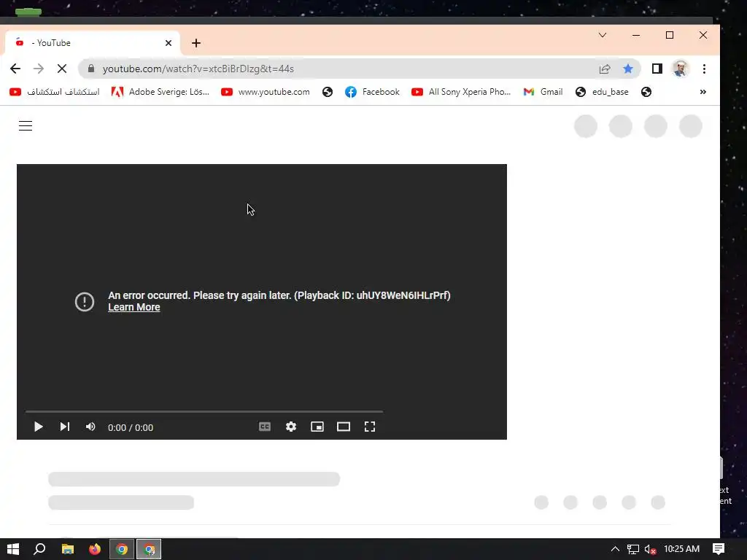Show hidden system tray icons

(x=615, y=549)
